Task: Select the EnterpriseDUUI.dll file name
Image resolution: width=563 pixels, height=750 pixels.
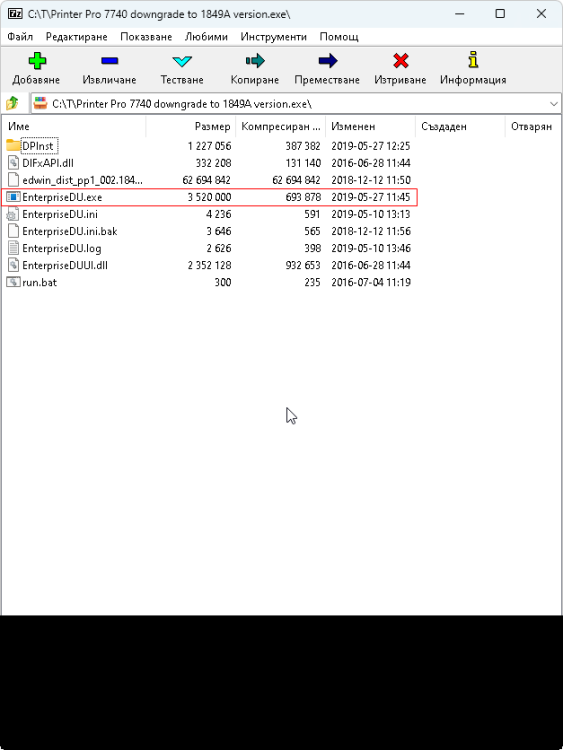Action: pos(65,265)
